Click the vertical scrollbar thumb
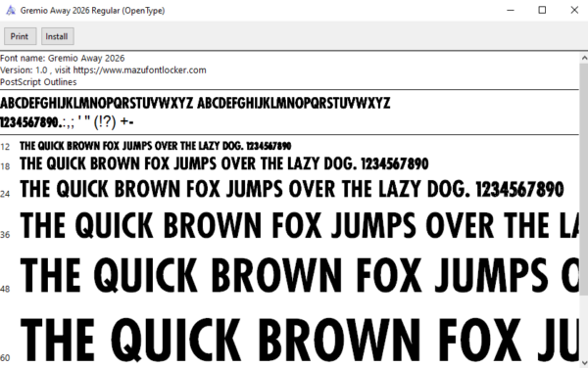This screenshot has width=588, height=368. 584,179
